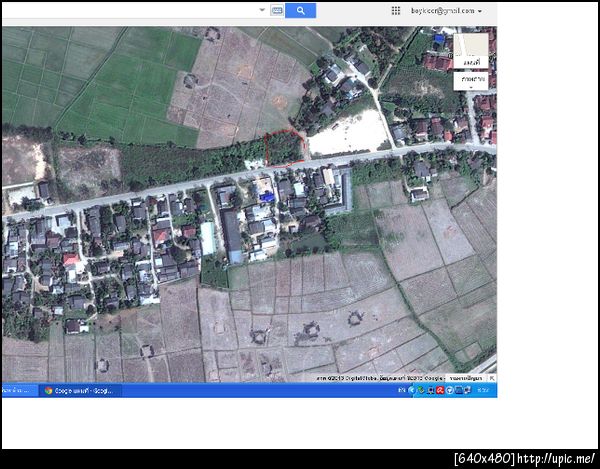The height and width of the screenshot is (469, 600).
Task: Collapse the attribution bar corner icon
Action: [492, 378]
